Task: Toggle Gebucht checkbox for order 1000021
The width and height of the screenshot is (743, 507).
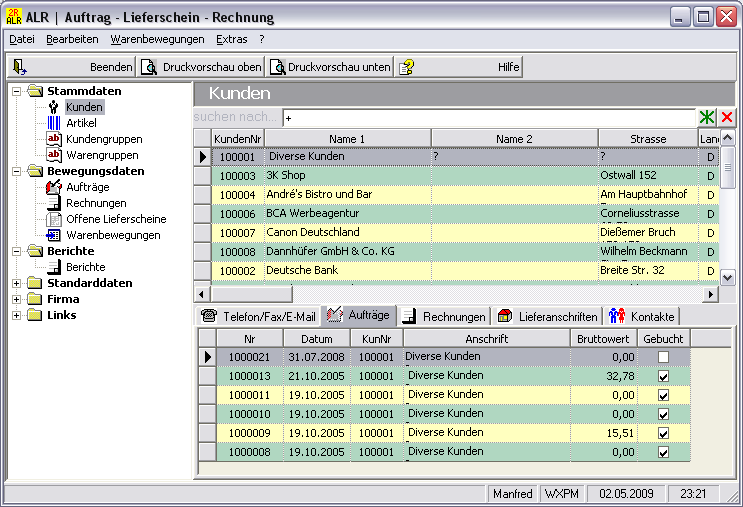Action: click(663, 357)
